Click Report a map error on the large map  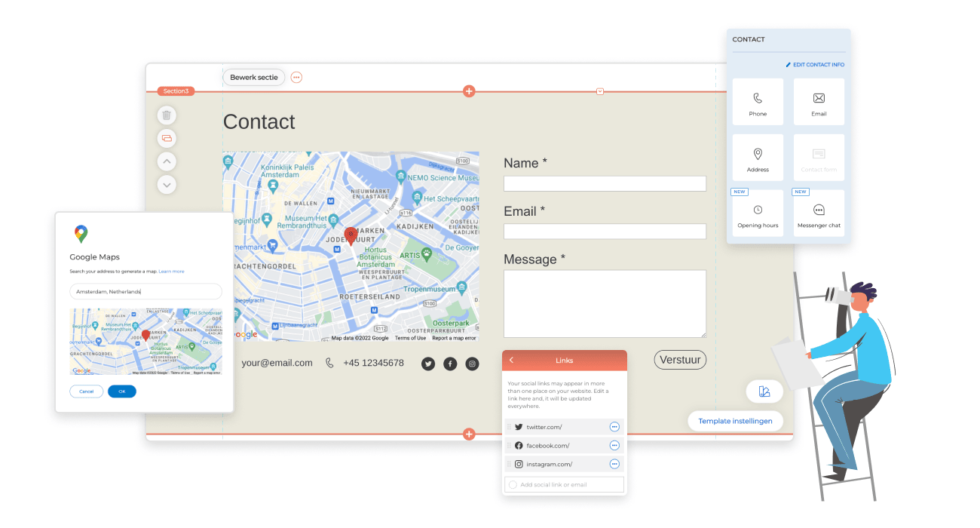454,338
